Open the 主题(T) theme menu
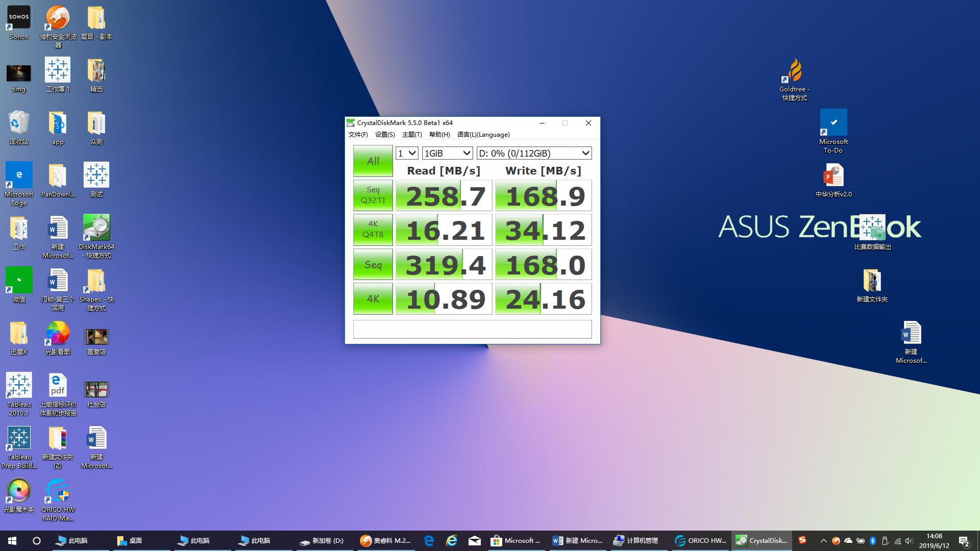980x551 pixels. click(x=412, y=135)
